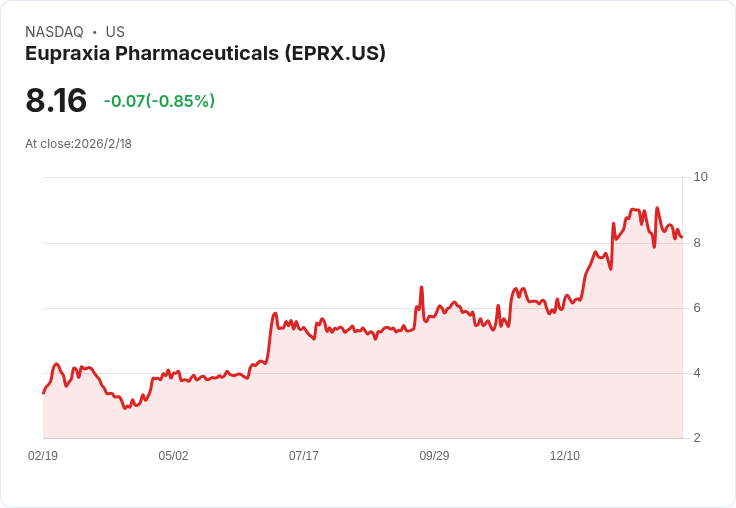The image size is (736, 508).
Task: Click the 07/17 date on x-axis
Action: [x=304, y=456]
